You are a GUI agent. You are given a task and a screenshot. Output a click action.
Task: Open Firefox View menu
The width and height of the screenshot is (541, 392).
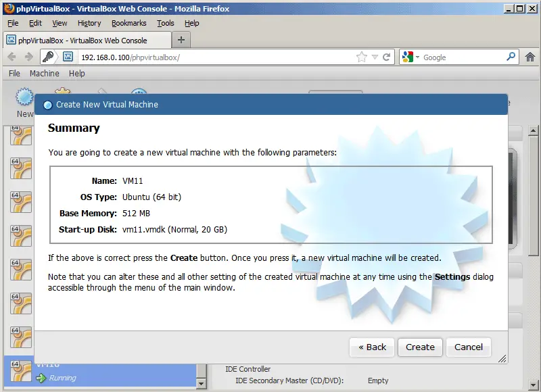pyautogui.click(x=60, y=23)
